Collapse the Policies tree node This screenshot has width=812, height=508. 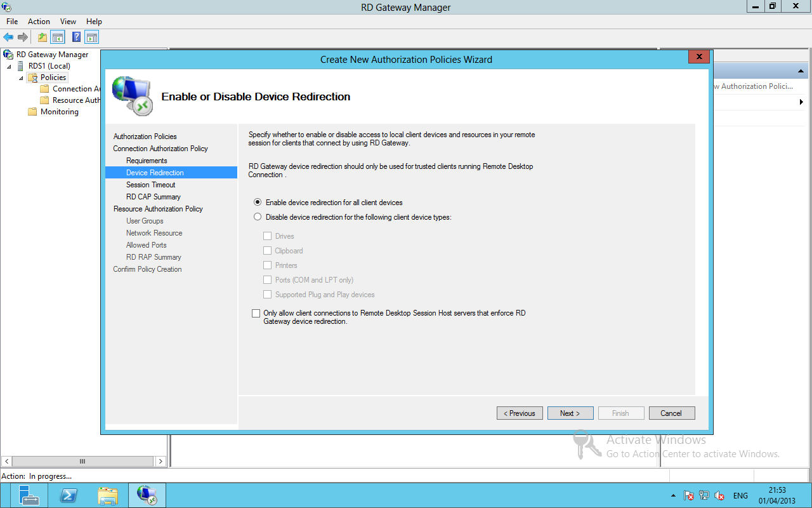(22, 78)
